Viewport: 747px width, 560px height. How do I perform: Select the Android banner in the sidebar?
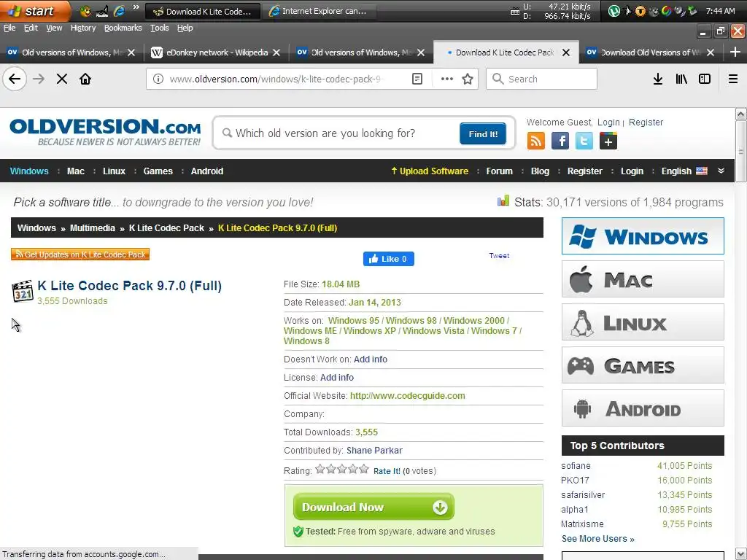point(643,408)
